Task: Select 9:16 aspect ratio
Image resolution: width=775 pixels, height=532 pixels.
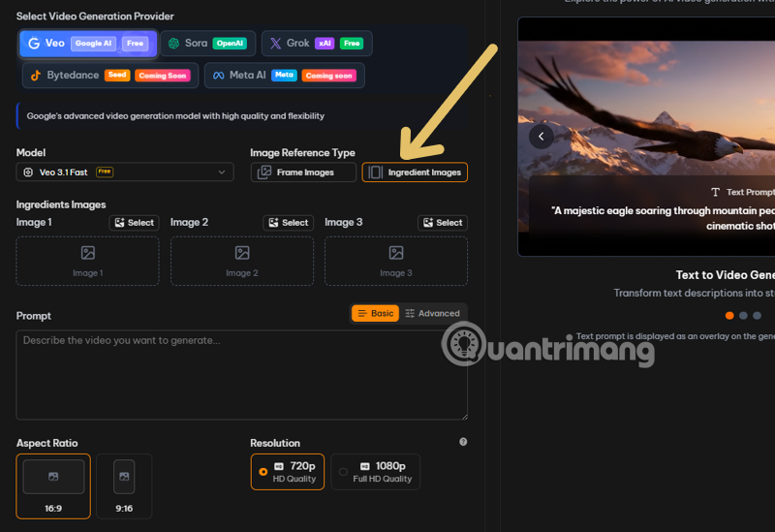Action: (x=124, y=486)
